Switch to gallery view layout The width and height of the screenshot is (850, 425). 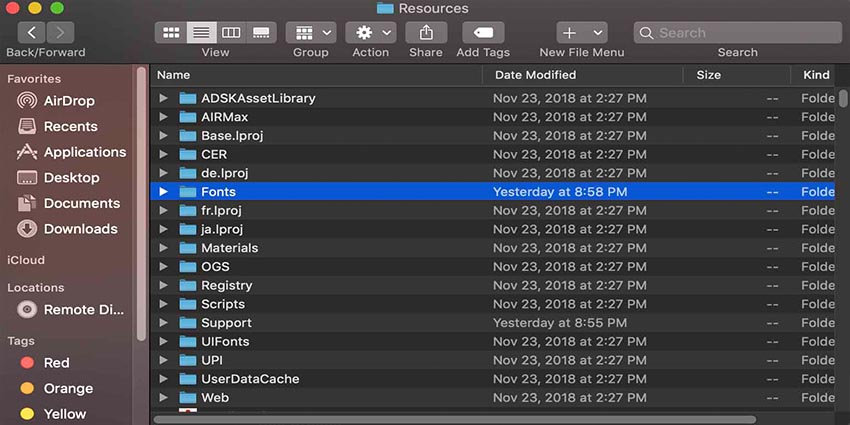pos(261,33)
